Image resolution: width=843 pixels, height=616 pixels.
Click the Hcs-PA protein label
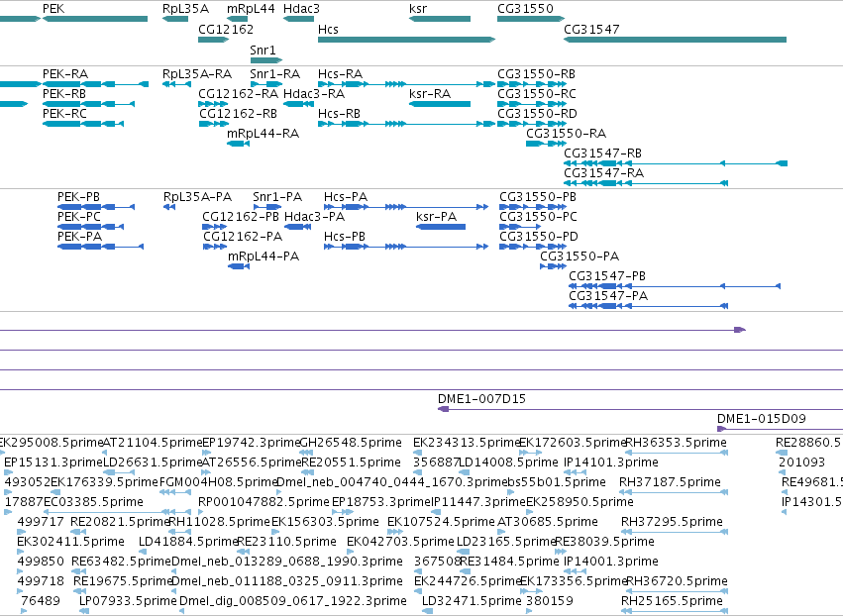click(345, 197)
